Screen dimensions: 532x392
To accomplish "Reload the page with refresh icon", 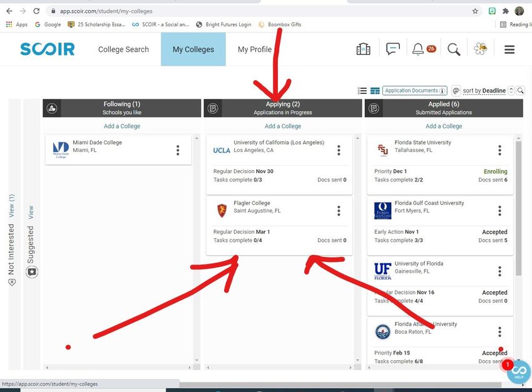I will pos(36,11).
